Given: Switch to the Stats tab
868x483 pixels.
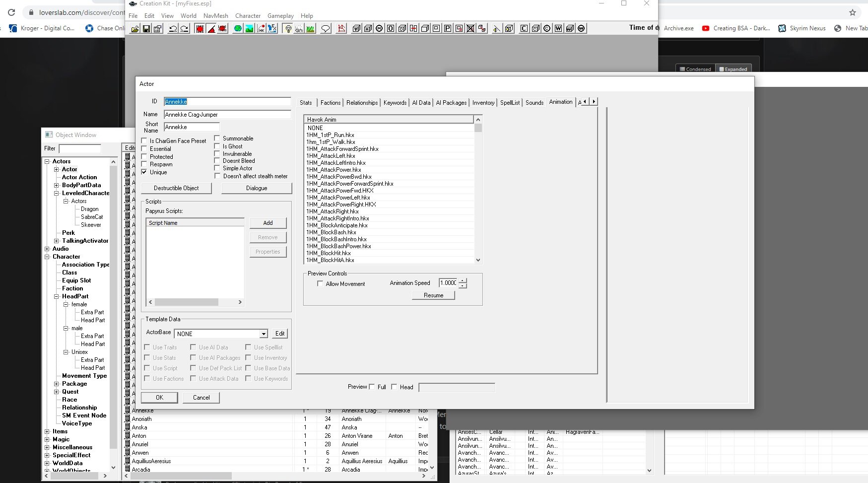Looking at the screenshot, I should tap(306, 103).
